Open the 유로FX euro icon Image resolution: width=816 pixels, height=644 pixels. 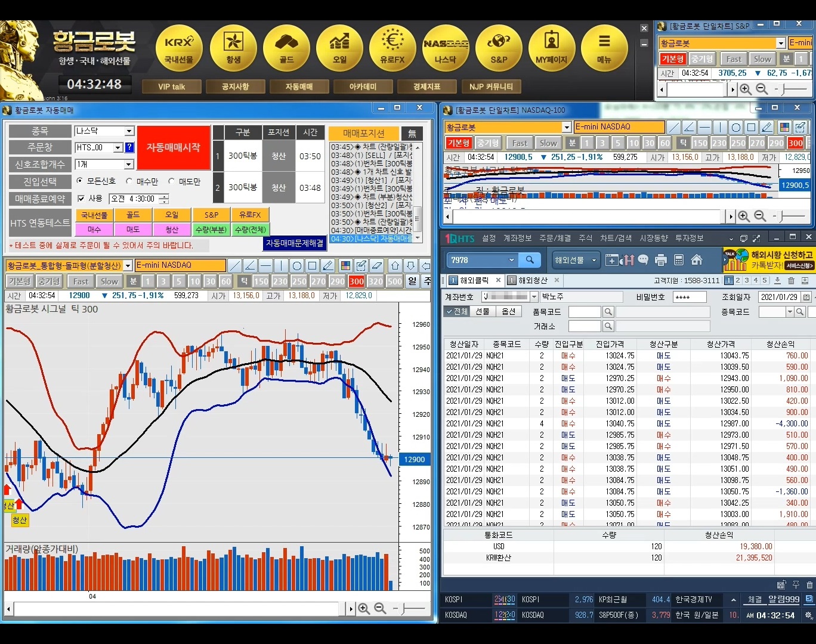click(x=392, y=48)
